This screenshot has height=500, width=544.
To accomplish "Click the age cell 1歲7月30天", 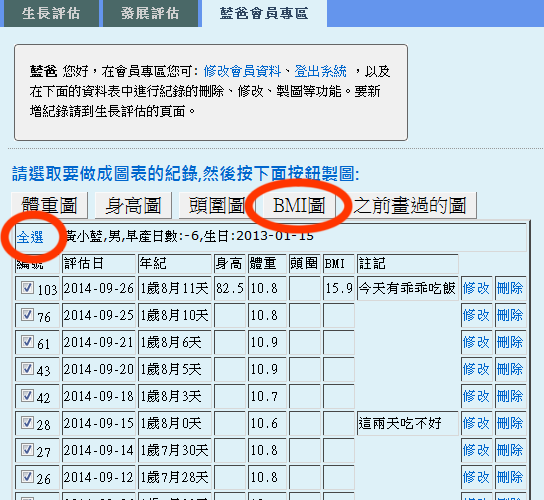I will pos(174,450).
